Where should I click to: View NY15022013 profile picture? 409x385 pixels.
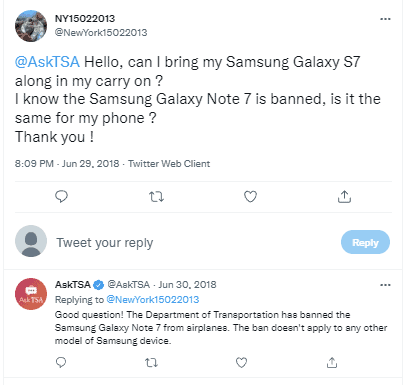click(31, 26)
